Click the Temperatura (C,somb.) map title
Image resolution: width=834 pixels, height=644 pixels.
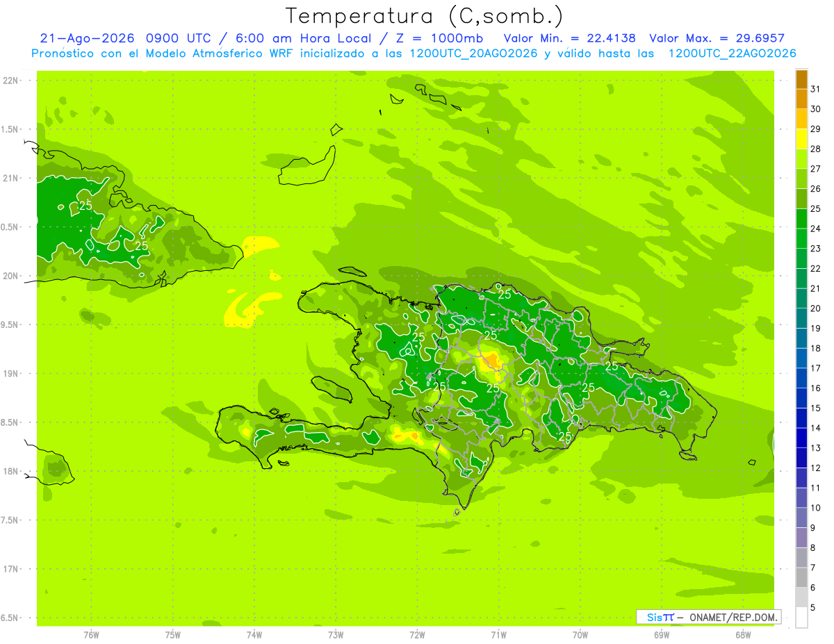point(425,16)
